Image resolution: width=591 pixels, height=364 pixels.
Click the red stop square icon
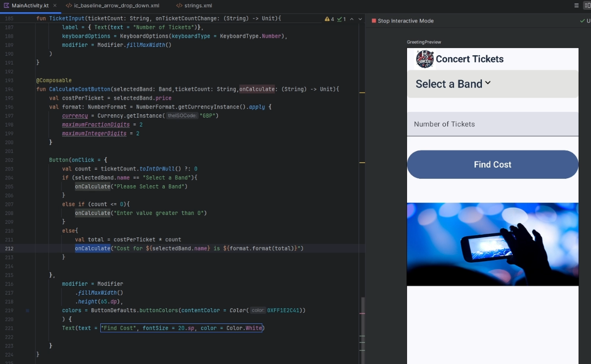tap(374, 21)
